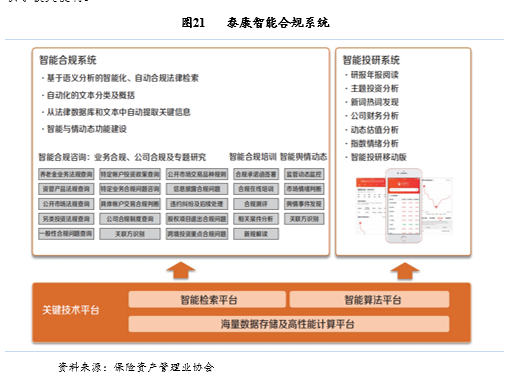
Task: Click the 股权项目退出合规问题 box
Action: [x=197, y=219]
